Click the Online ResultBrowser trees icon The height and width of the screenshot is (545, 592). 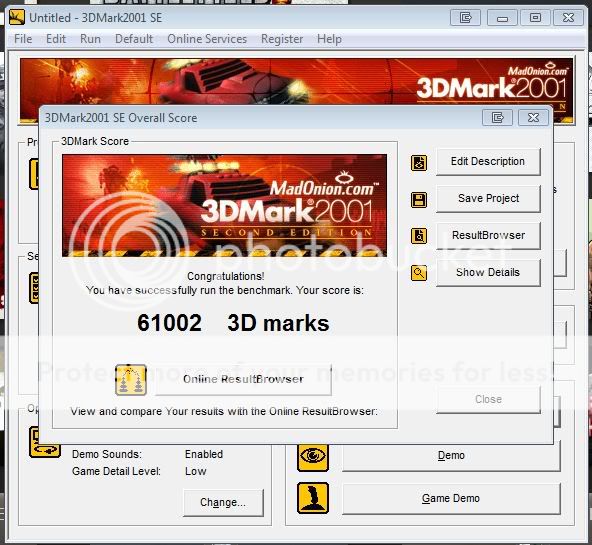coord(131,380)
